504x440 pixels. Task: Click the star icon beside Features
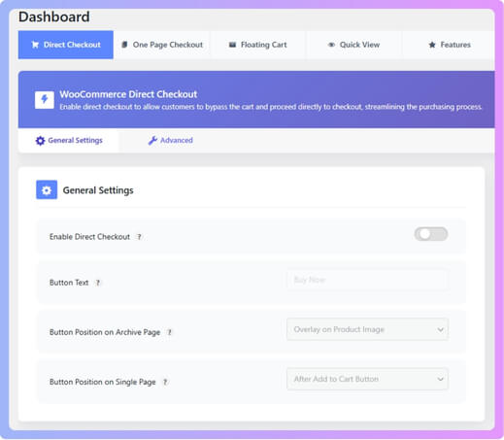pyautogui.click(x=432, y=45)
